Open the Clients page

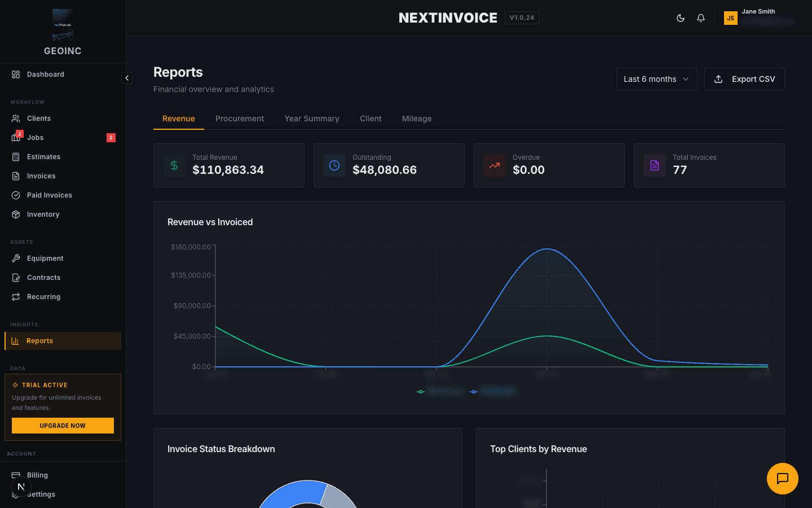pyautogui.click(x=63, y=119)
